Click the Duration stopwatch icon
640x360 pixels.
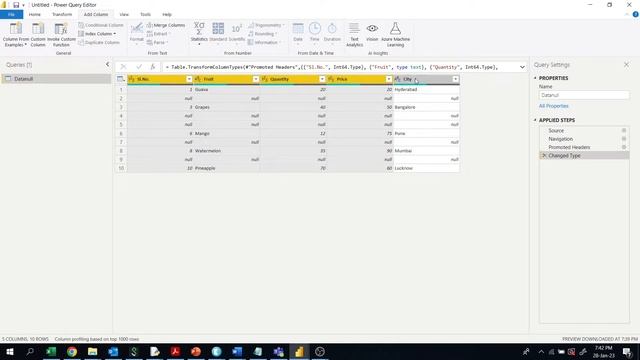(x=332, y=29)
